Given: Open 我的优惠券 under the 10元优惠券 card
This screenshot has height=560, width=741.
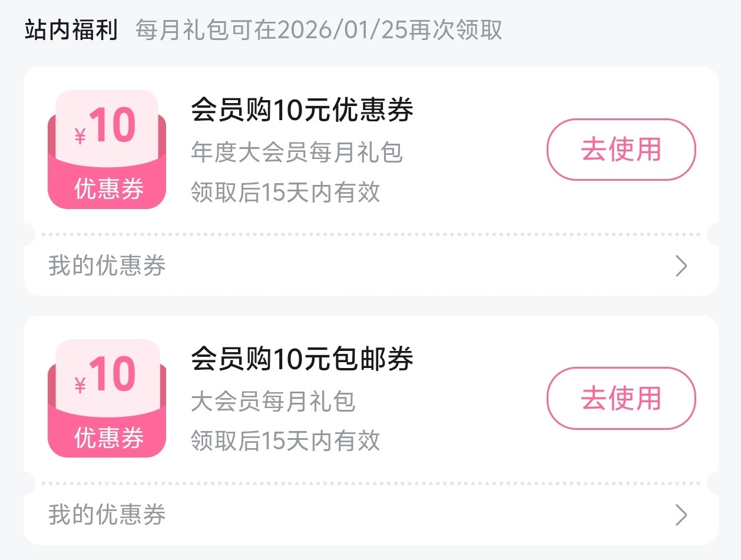Looking at the screenshot, I should click(x=107, y=266).
